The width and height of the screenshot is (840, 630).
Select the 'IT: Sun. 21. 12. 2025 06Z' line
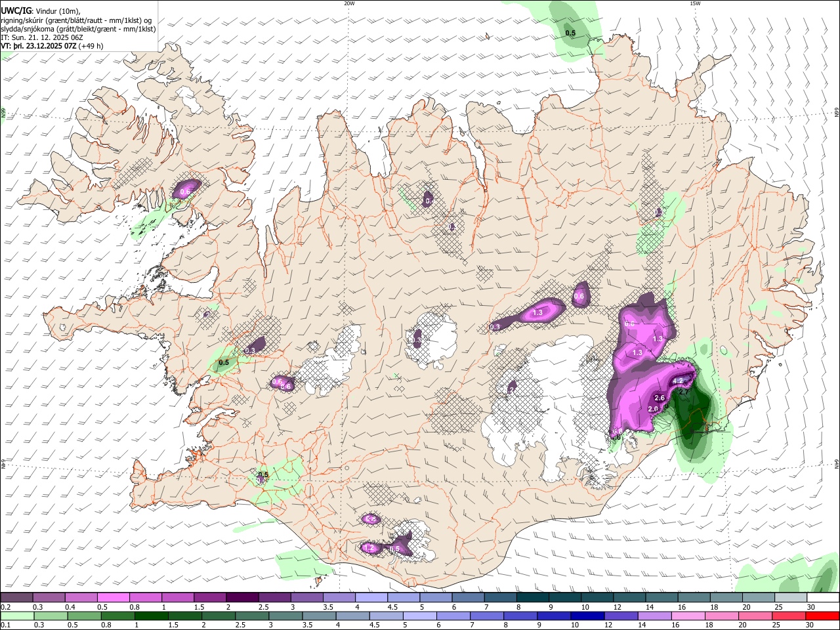click(x=42, y=37)
